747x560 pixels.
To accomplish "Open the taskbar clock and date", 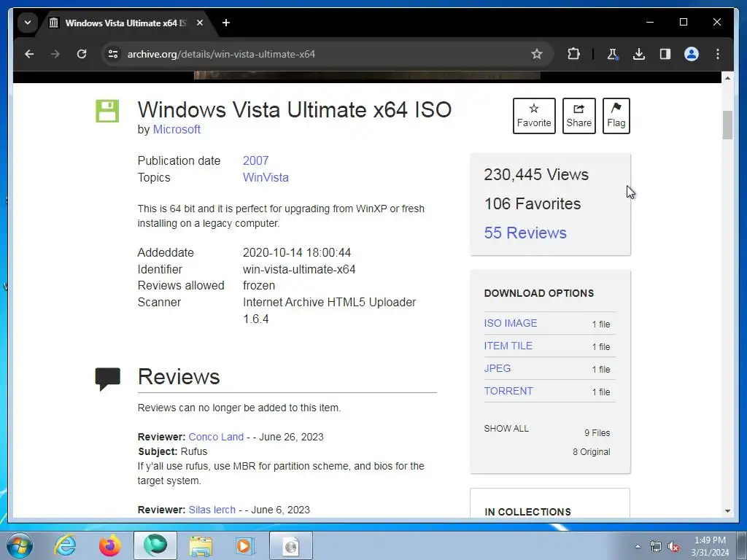I will pyautogui.click(x=710, y=546).
